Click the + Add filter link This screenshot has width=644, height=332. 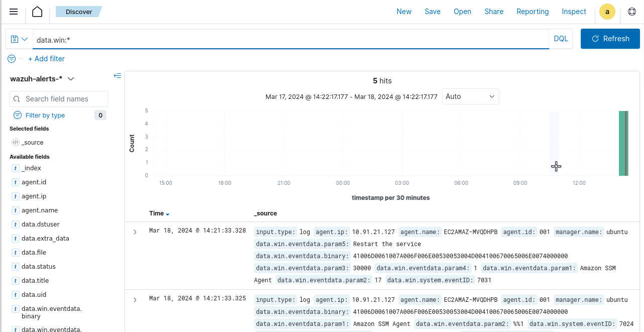point(46,59)
